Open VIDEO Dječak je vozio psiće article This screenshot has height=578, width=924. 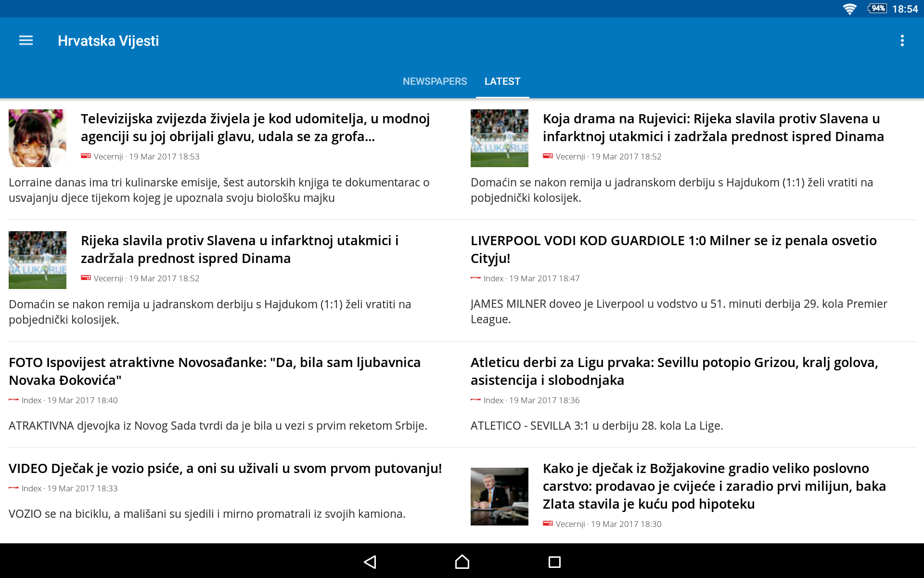[x=225, y=468]
